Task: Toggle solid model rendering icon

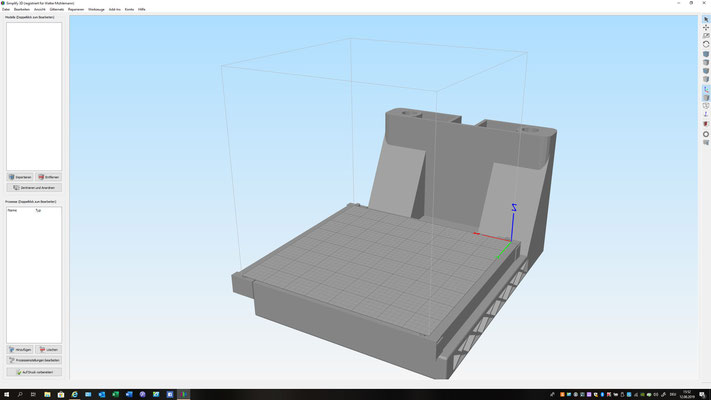Action: tap(706, 98)
